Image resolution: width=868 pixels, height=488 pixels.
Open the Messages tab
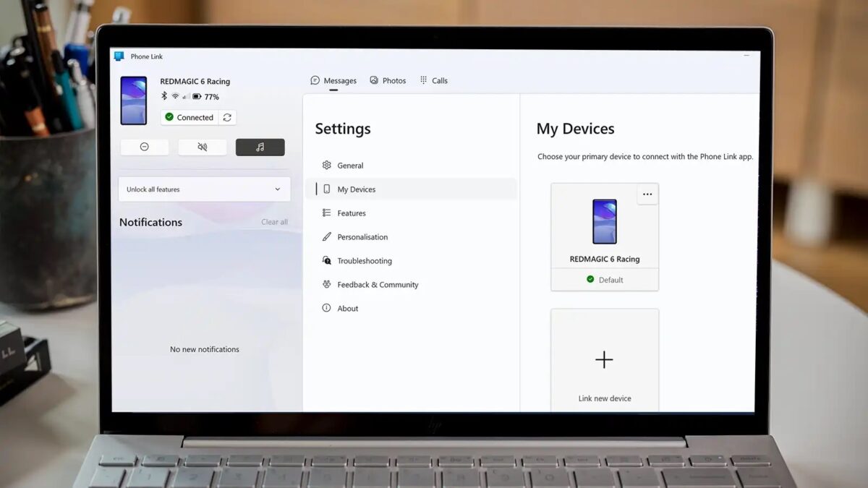pos(333,80)
